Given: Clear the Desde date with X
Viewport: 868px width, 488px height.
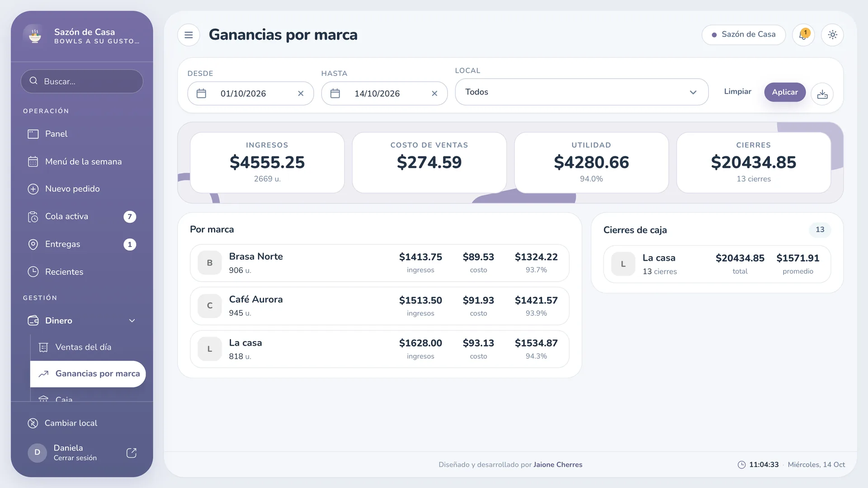Looking at the screenshot, I should coord(301,94).
